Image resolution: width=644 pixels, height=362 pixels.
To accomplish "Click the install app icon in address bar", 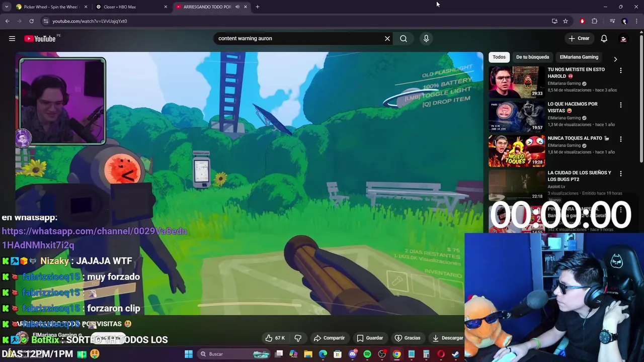I will tap(554, 21).
